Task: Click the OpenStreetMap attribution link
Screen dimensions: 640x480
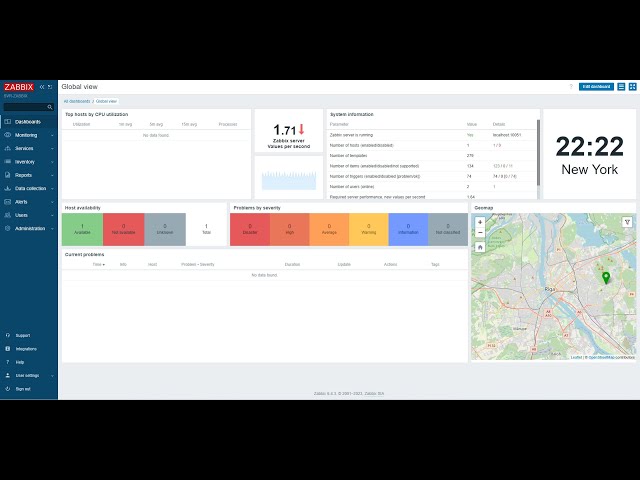Action: (601, 358)
